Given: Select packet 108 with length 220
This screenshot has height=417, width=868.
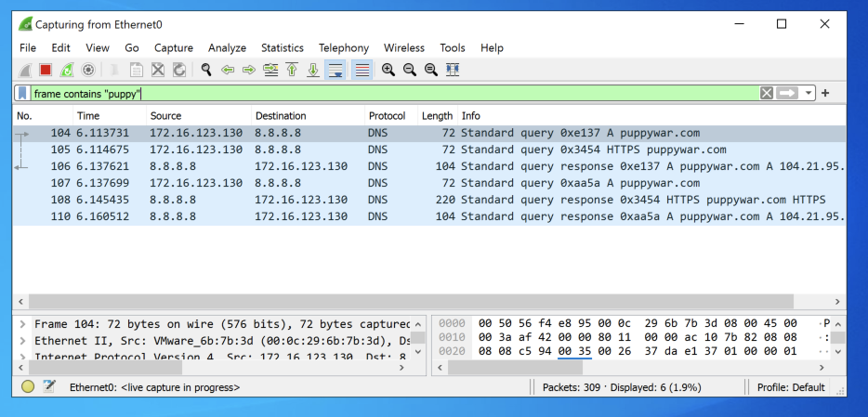Looking at the screenshot, I should pos(429,199).
